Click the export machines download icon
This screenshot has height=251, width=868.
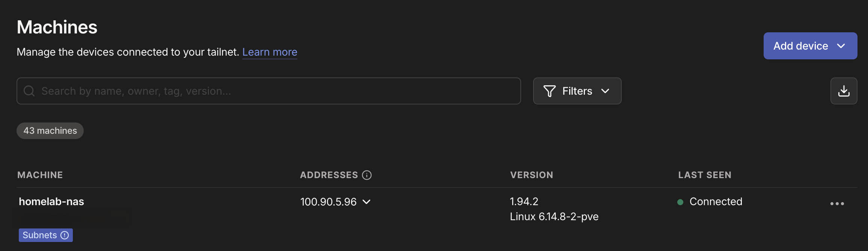pos(844,91)
